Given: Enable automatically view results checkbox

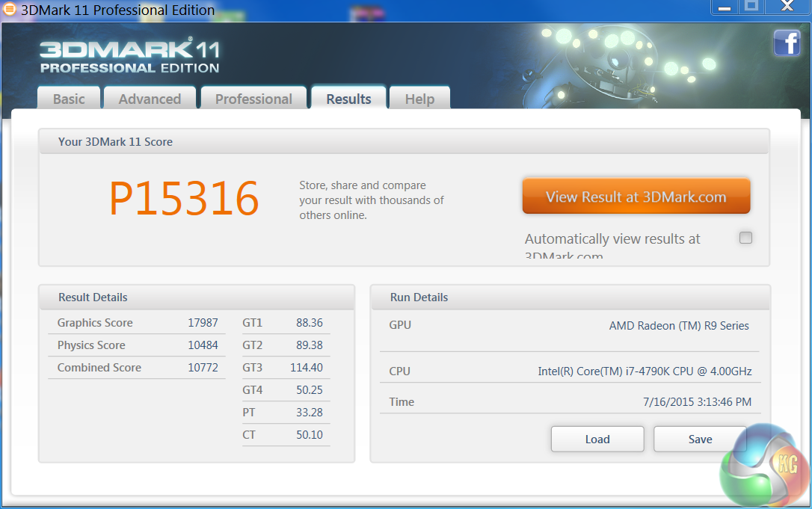Looking at the screenshot, I should click(x=745, y=238).
